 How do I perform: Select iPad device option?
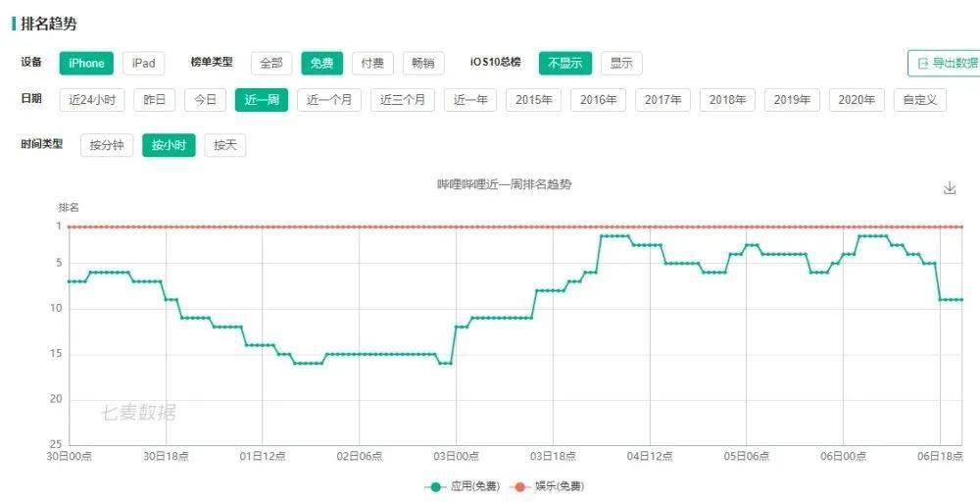(144, 63)
